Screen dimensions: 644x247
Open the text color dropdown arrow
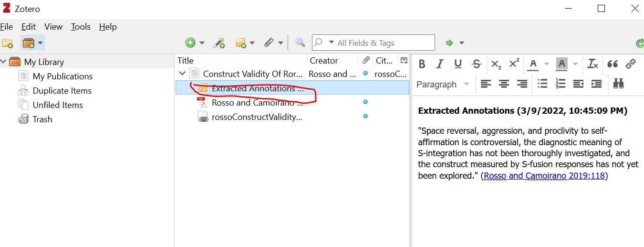(x=547, y=64)
